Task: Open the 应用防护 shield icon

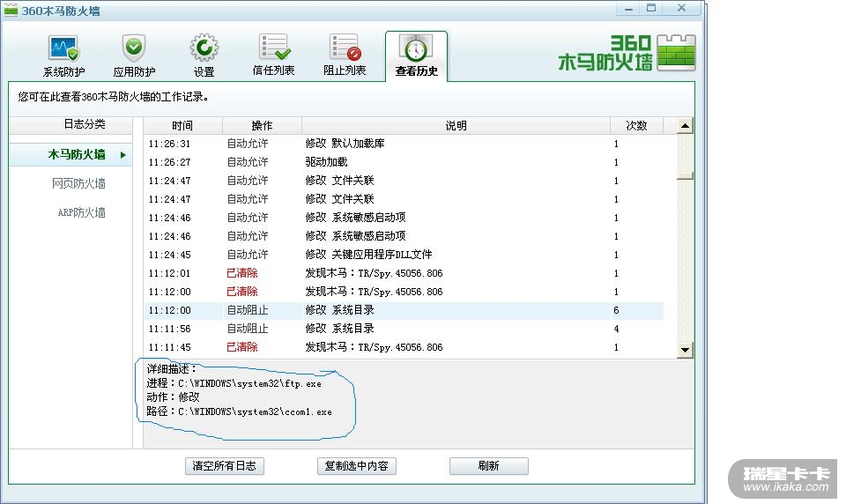Action: point(134,48)
